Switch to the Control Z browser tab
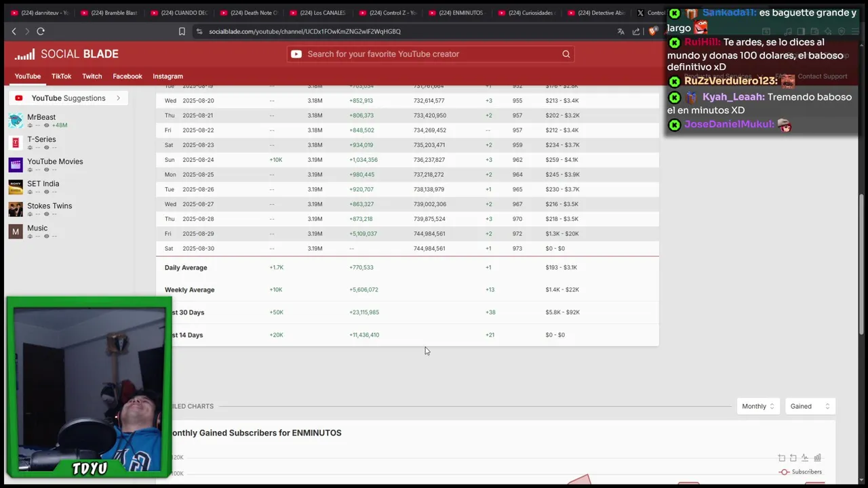This screenshot has height=488, width=868. pyautogui.click(x=388, y=13)
